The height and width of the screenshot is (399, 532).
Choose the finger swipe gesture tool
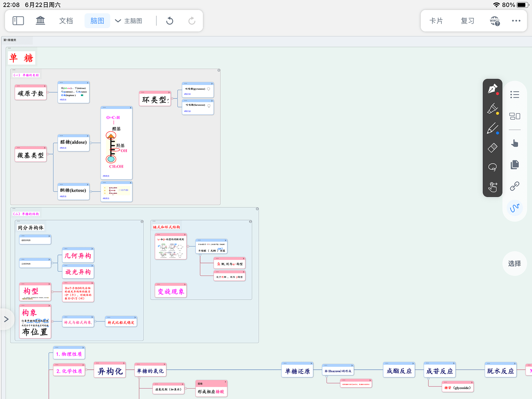(x=492, y=187)
